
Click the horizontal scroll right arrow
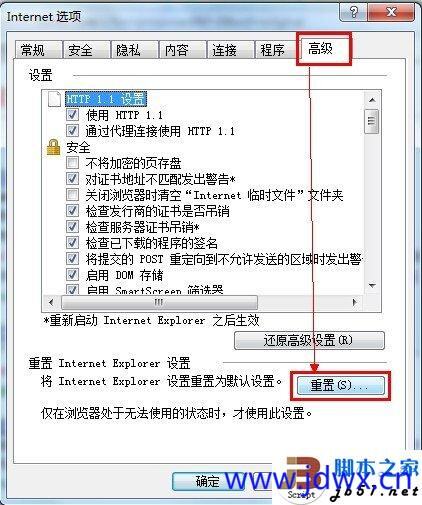pos(354,302)
